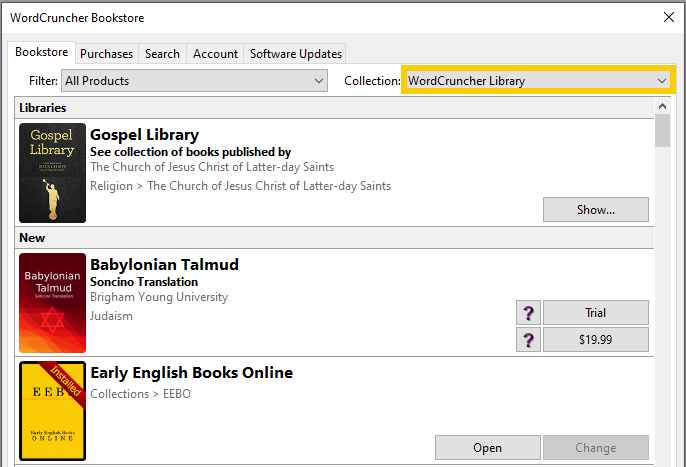The image size is (686, 467).
Task: Click the Change button for EEBO
Action: click(x=596, y=448)
